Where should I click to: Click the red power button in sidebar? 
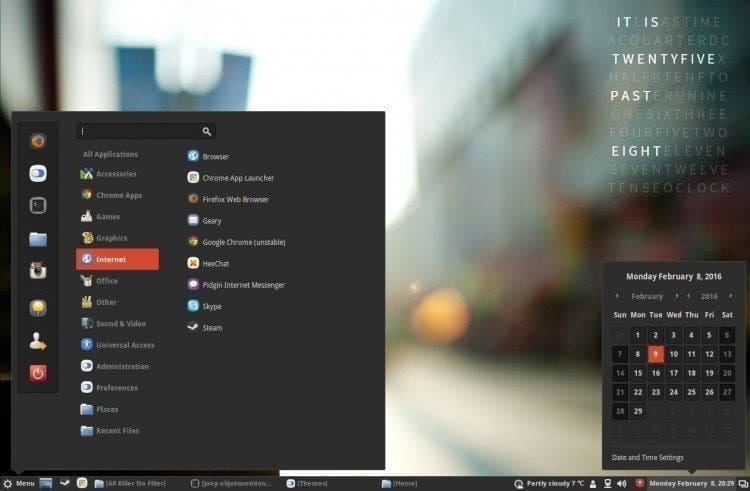[38, 373]
